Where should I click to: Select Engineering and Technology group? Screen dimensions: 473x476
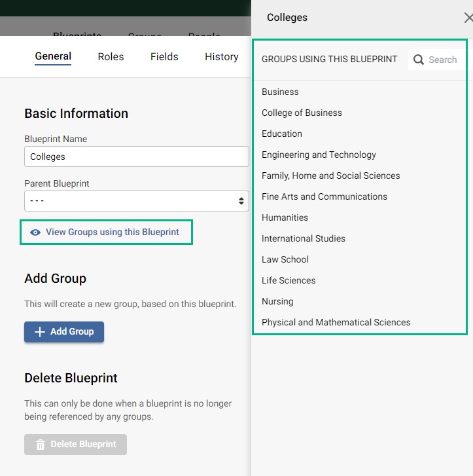[319, 155]
